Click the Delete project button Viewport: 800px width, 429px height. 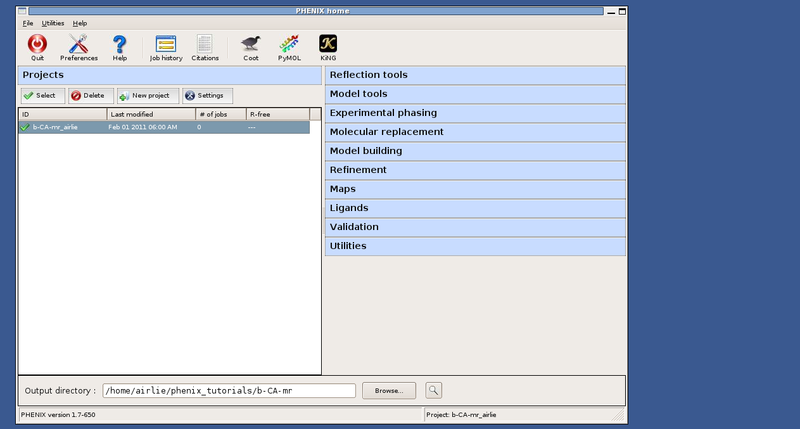point(91,95)
